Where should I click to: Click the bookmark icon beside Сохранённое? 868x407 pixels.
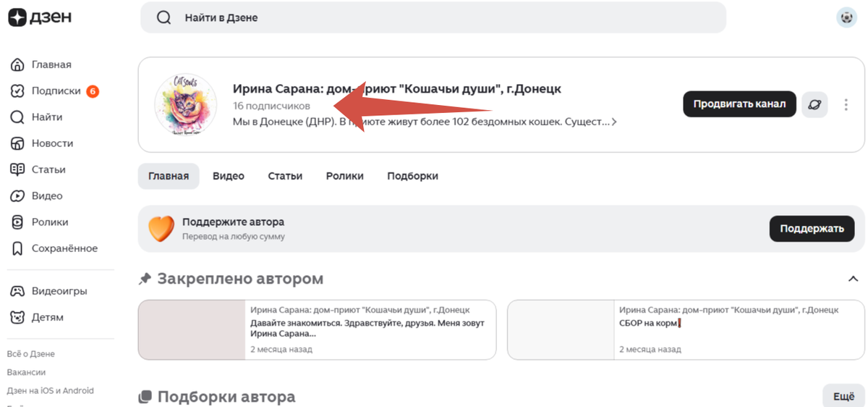(x=17, y=248)
